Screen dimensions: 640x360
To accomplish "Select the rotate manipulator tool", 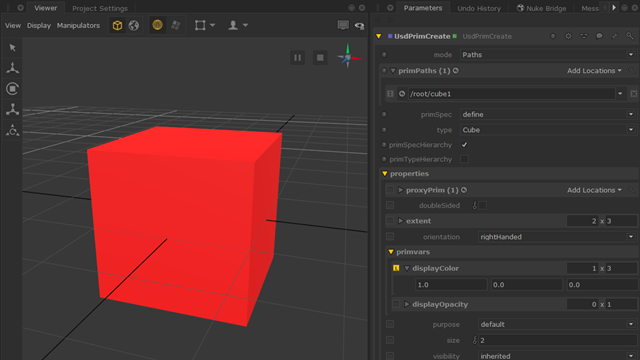I will [13, 89].
